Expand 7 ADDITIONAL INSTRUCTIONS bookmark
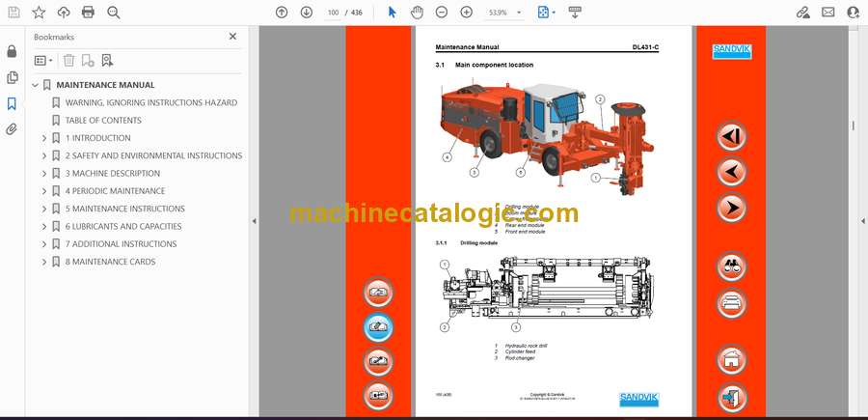Image resolution: width=868 pixels, height=420 pixels. pyautogui.click(x=44, y=244)
